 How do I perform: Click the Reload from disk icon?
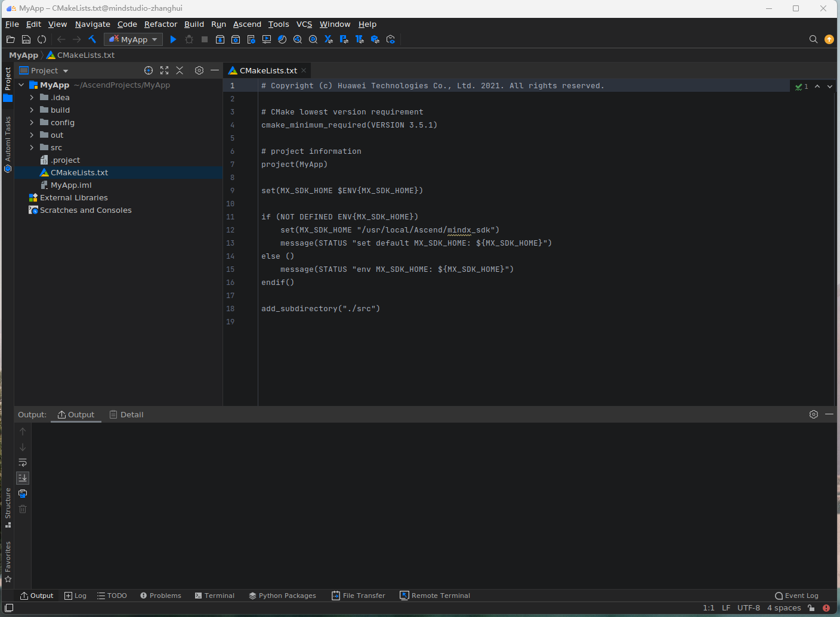pos(42,39)
